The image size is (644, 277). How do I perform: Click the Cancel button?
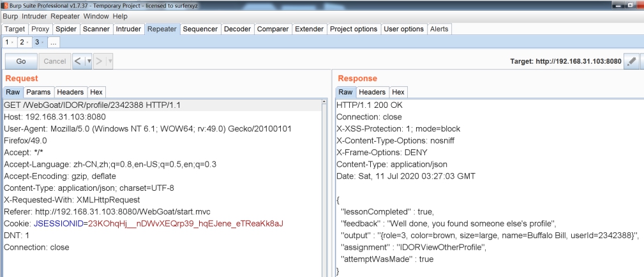point(55,61)
